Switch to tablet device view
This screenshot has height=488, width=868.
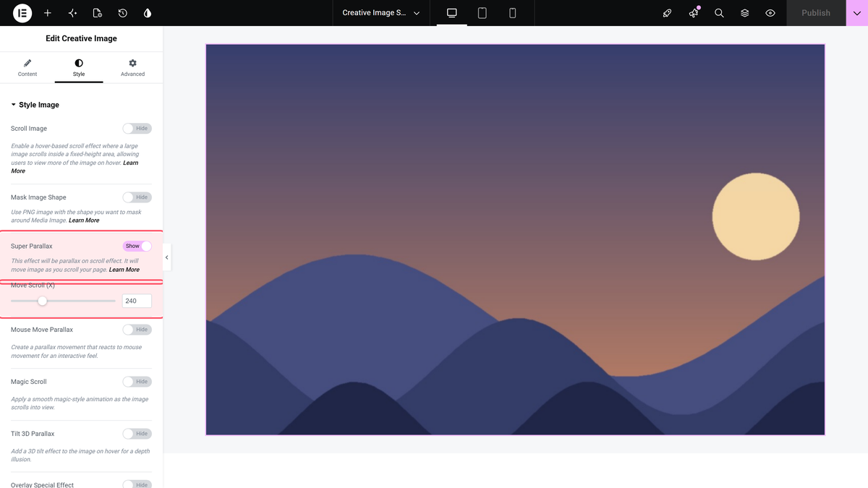click(x=482, y=13)
